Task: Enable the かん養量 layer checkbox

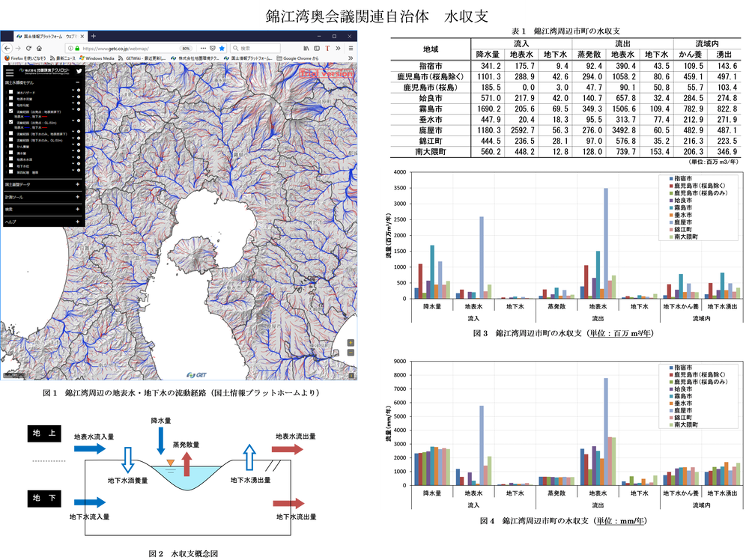Action: pyautogui.click(x=11, y=146)
